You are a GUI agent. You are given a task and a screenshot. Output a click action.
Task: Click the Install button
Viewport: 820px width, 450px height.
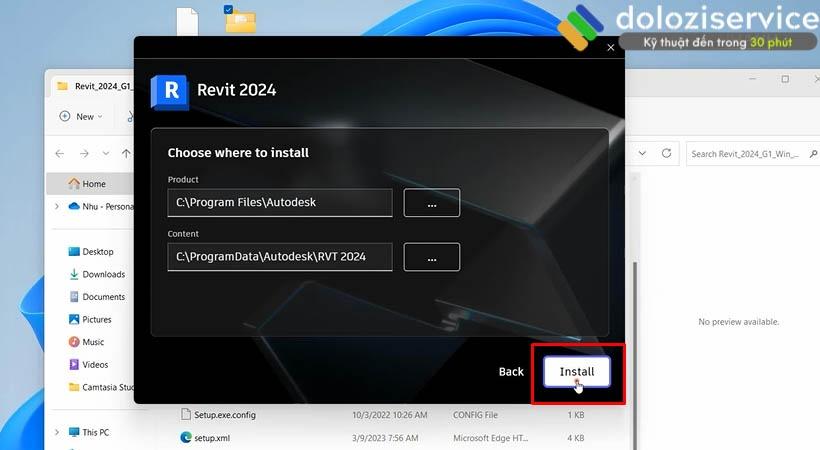click(x=576, y=371)
